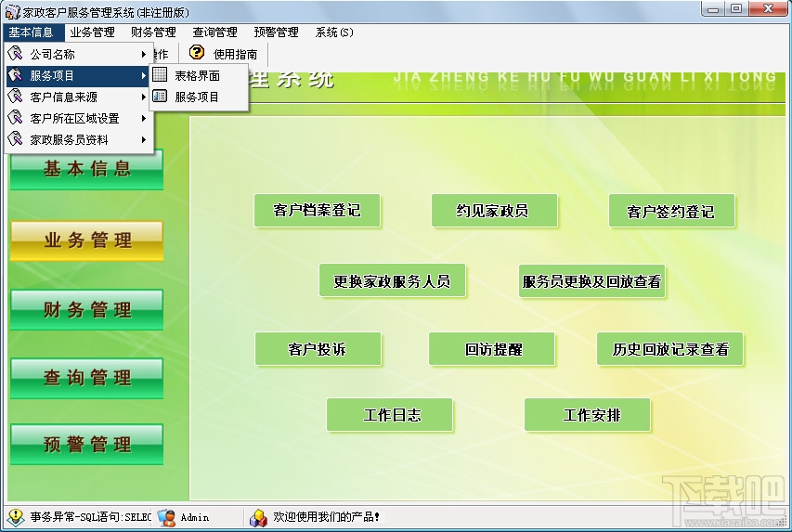Click the 事务异常-SQL语句 status text
792x532 pixels.
click(x=90, y=517)
